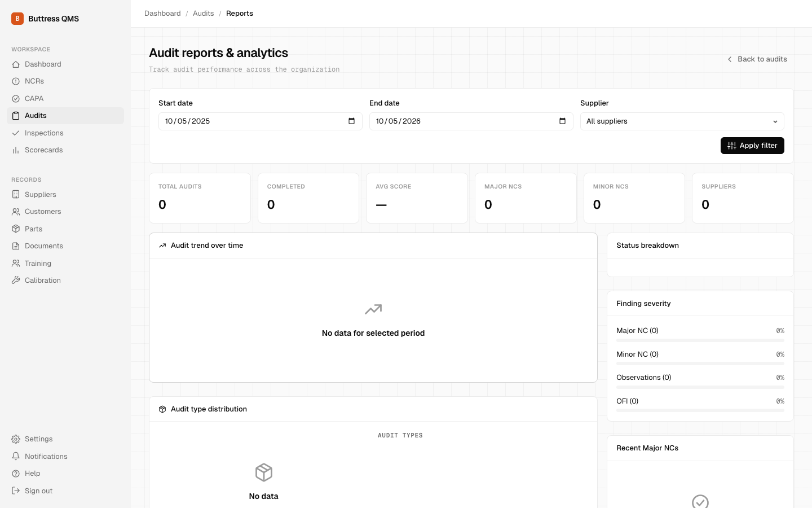Open the End date calendar picker icon
The height and width of the screenshot is (508, 812).
[x=562, y=121]
